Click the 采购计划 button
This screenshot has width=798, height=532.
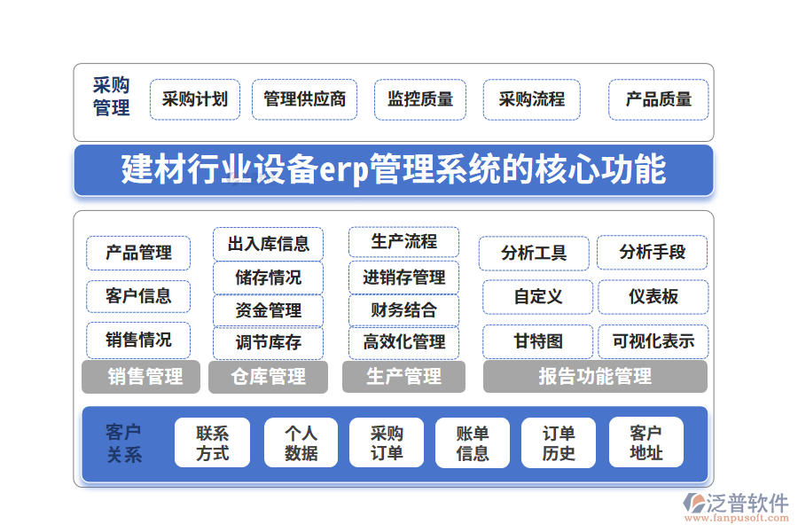(195, 99)
